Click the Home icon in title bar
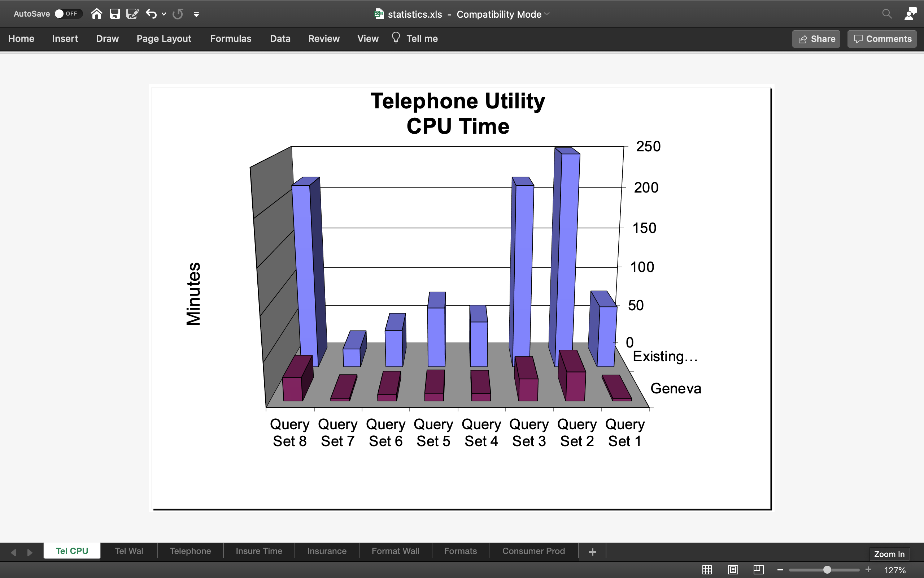The image size is (924, 578). 97,14
